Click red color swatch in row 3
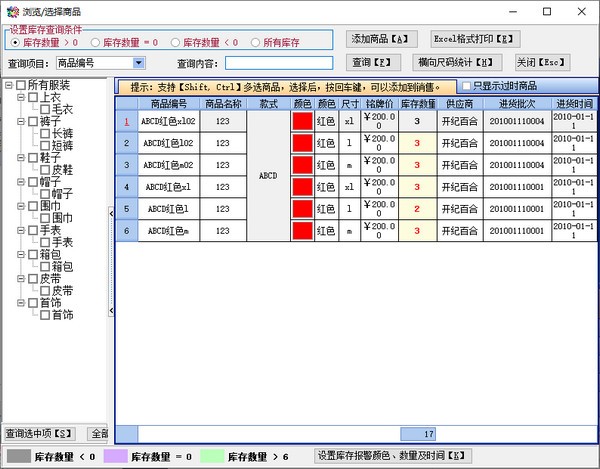 (x=302, y=165)
